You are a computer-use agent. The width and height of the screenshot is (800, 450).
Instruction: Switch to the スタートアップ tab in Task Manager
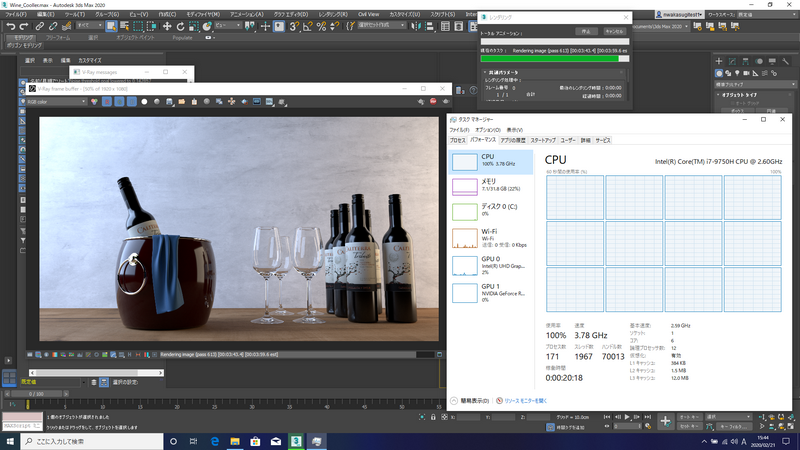(543, 140)
